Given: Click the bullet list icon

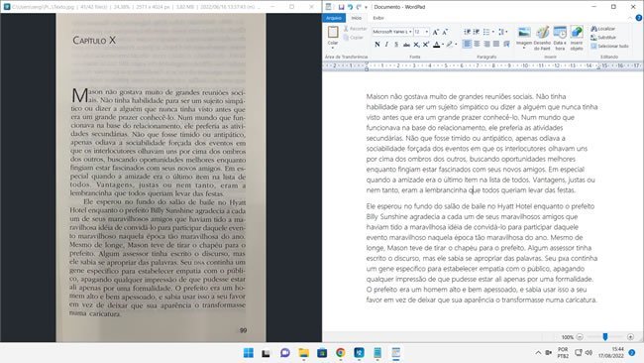Looking at the screenshot, I should [x=486, y=32].
